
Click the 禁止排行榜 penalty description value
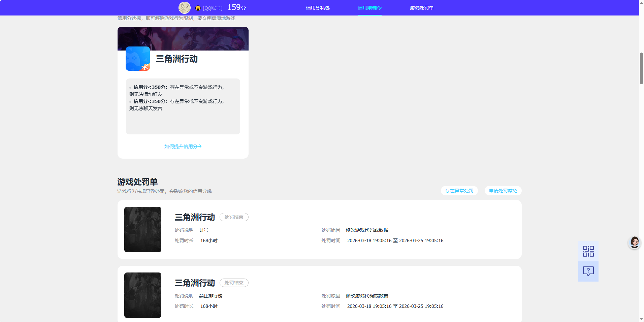[x=211, y=296]
